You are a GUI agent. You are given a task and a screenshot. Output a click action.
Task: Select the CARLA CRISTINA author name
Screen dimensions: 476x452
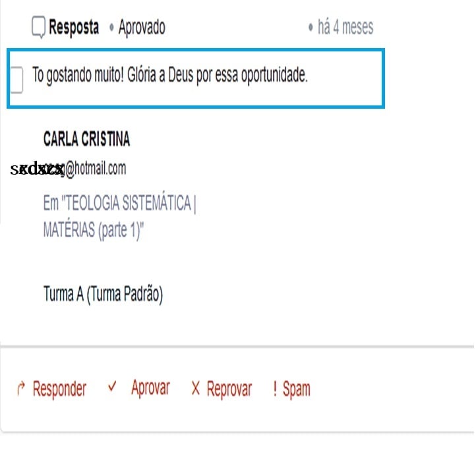86,139
